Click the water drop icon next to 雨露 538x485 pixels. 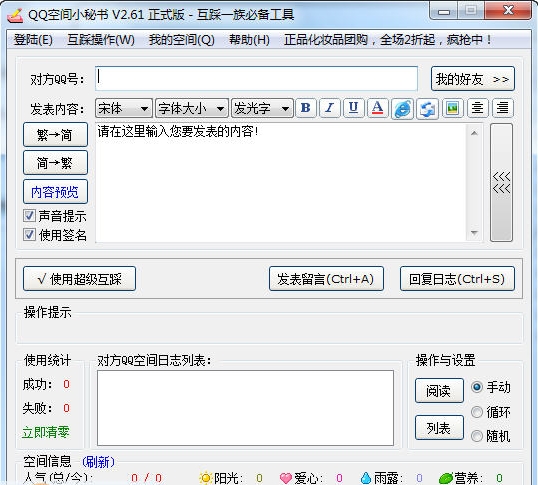tap(366, 478)
